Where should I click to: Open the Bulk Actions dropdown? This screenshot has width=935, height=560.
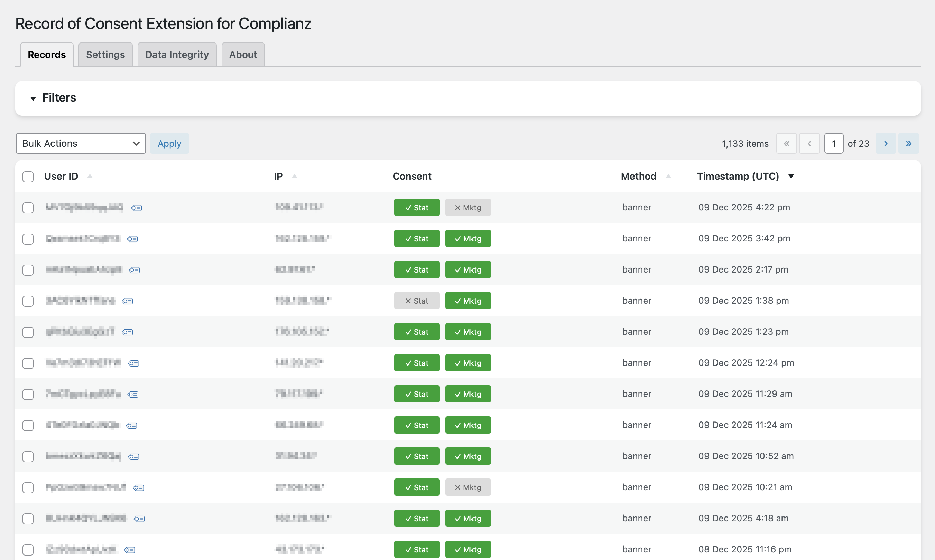point(81,143)
